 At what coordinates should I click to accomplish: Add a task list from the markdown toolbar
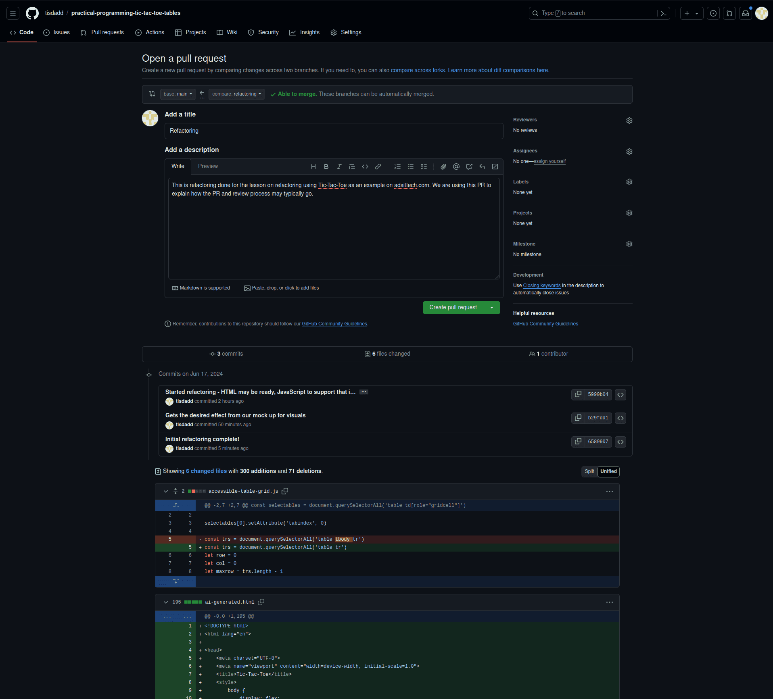pyautogui.click(x=424, y=167)
